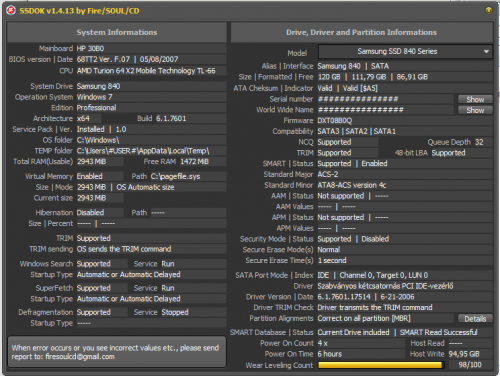Show the World Wide Name

[475, 110]
